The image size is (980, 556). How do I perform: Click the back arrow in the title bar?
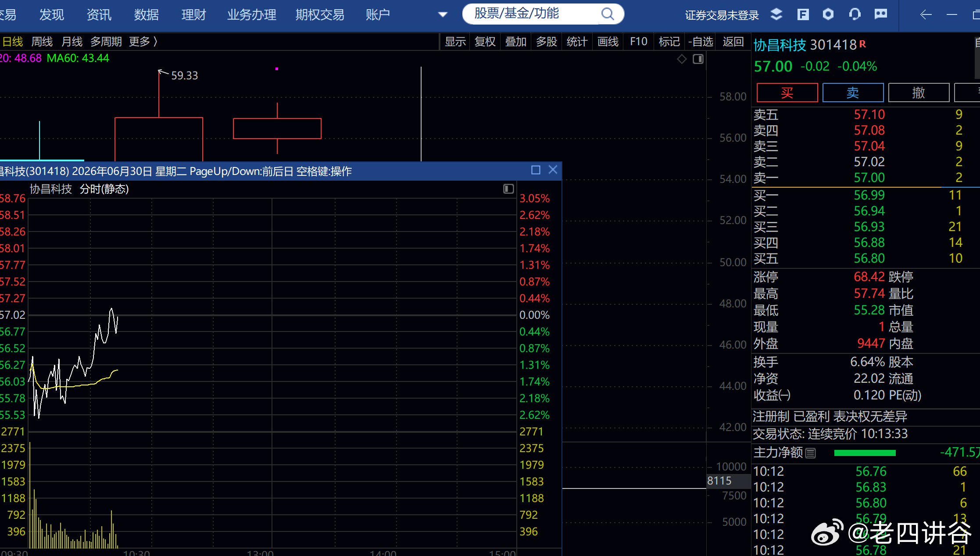[926, 15]
